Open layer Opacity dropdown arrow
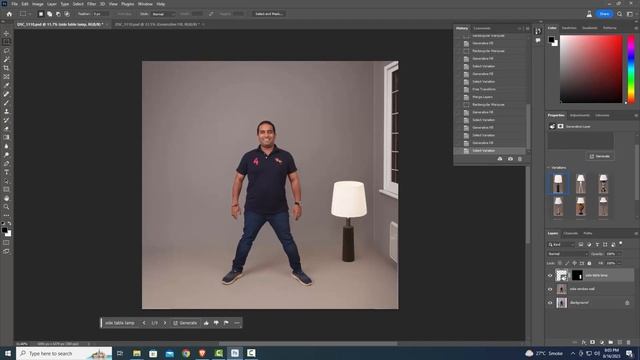Screen dimensions: 640x360 (620, 254)
